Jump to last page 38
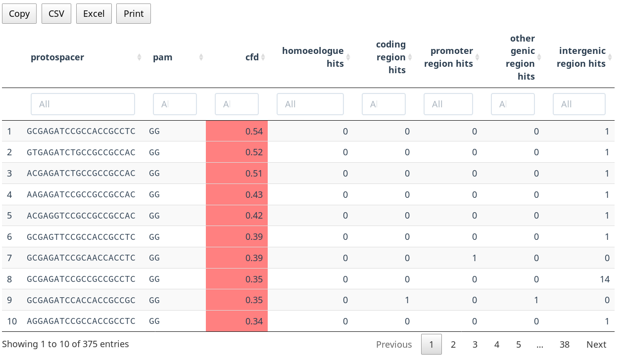Image resolution: width=624 pixels, height=364 pixels. (x=565, y=345)
